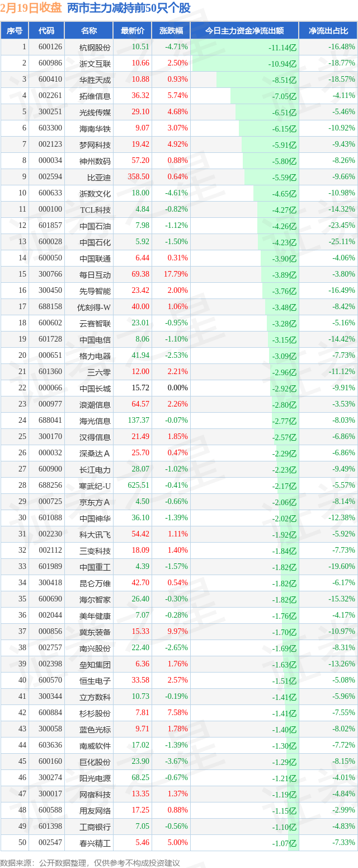Select the stock name 蓝色光标
The image size is (358, 868).
pos(95,730)
